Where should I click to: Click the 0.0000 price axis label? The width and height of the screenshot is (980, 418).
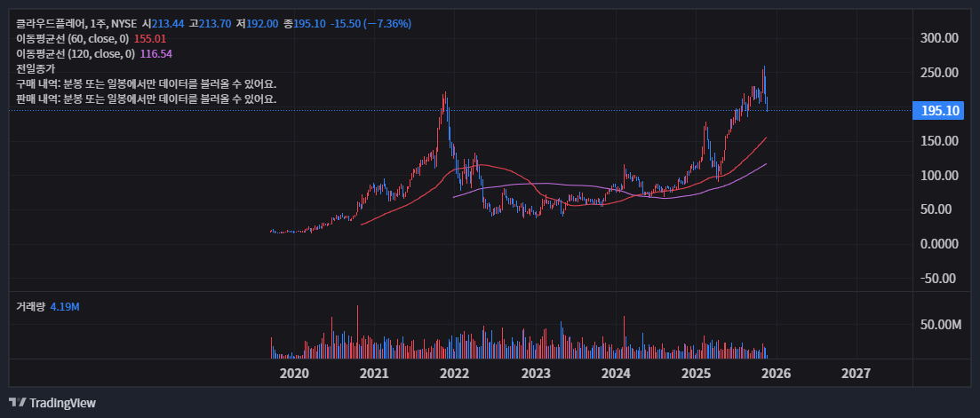[940, 243]
